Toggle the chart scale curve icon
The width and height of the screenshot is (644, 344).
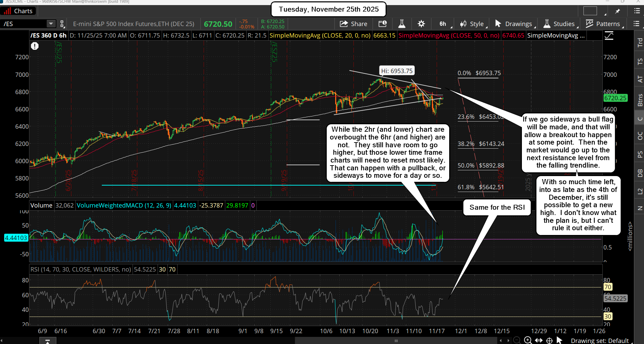click(609, 36)
